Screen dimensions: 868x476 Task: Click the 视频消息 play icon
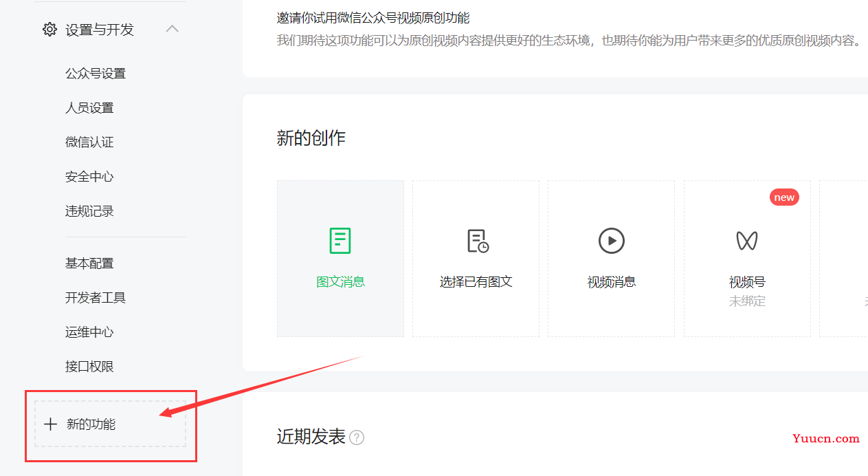(612, 241)
